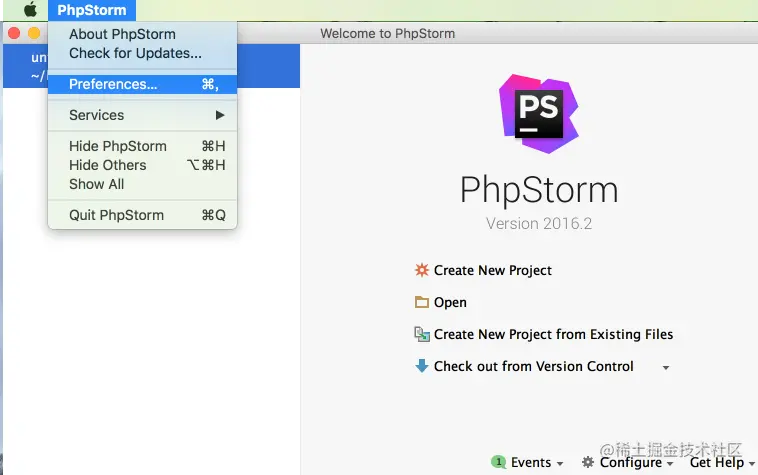Click the Open folder icon
758x475 pixels.
click(422, 302)
